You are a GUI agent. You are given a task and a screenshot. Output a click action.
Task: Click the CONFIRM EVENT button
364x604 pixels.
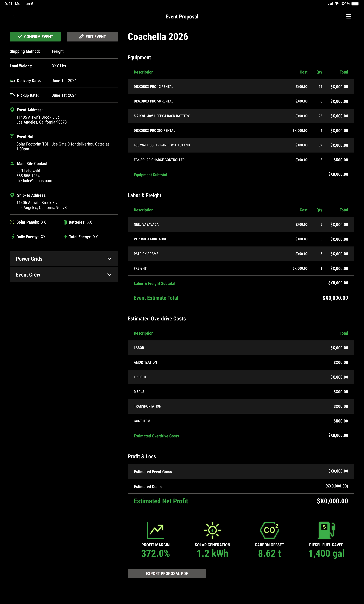(36, 36)
